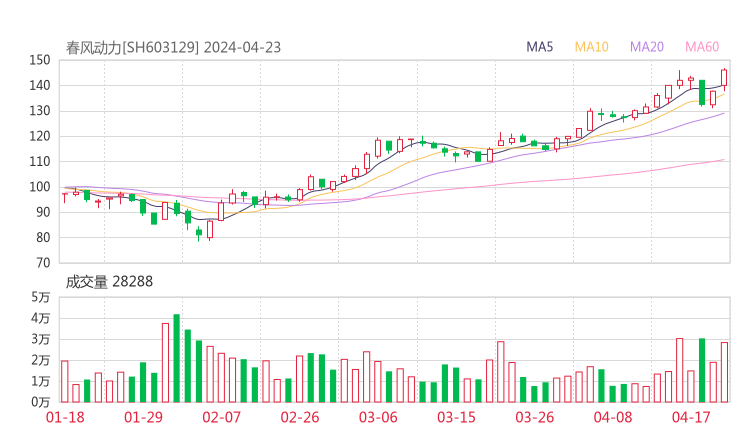Click the large green candlestick near 04-17
The width and height of the screenshot is (740, 440).
[x=702, y=93]
